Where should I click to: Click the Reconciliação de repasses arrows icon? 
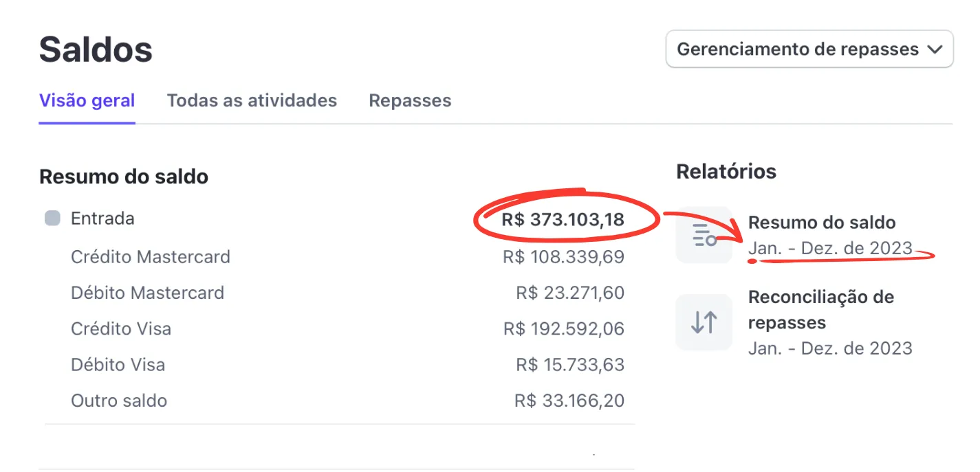pos(704,322)
